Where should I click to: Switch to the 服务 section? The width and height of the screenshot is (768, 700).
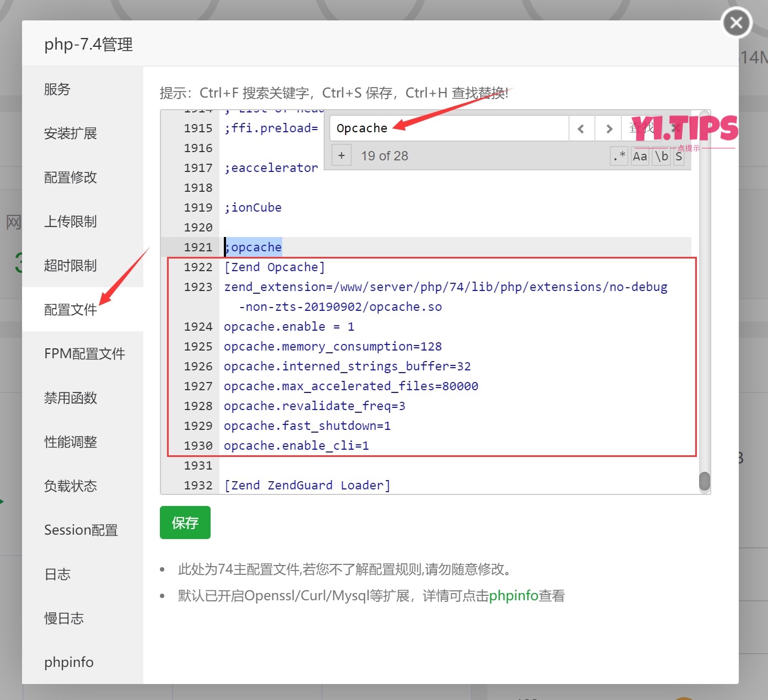point(57,89)
